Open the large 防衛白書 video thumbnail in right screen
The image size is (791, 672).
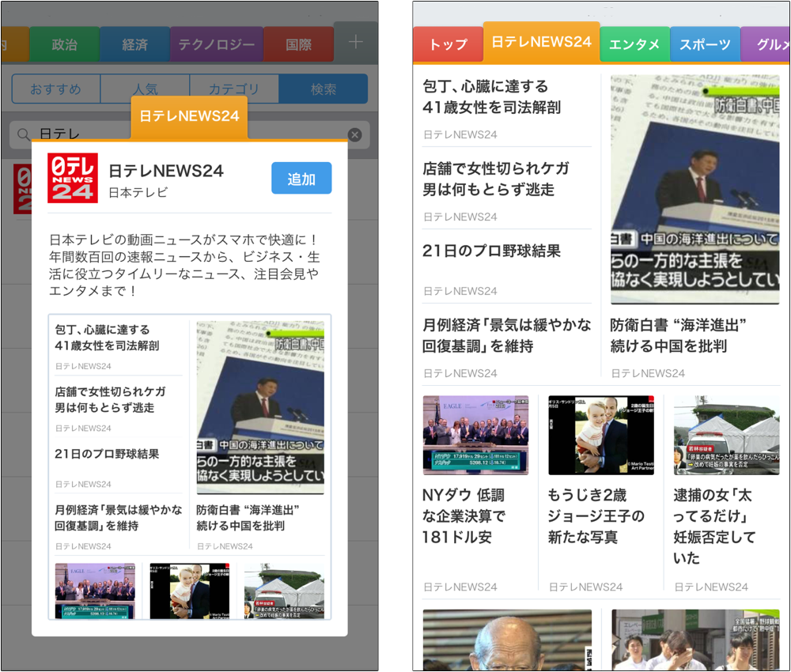pos(694,190)
